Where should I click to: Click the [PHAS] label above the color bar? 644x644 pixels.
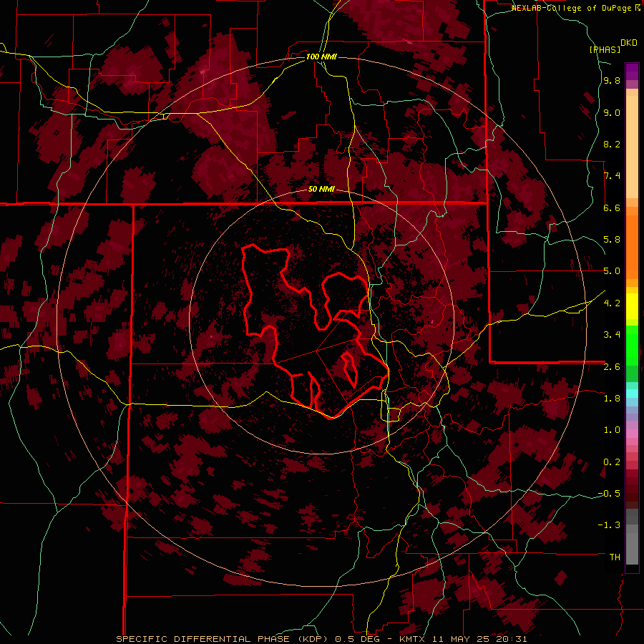(605, 49)
